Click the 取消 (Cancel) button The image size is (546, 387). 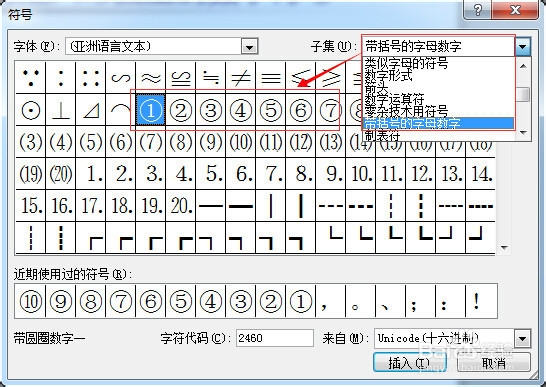(493, 363)
